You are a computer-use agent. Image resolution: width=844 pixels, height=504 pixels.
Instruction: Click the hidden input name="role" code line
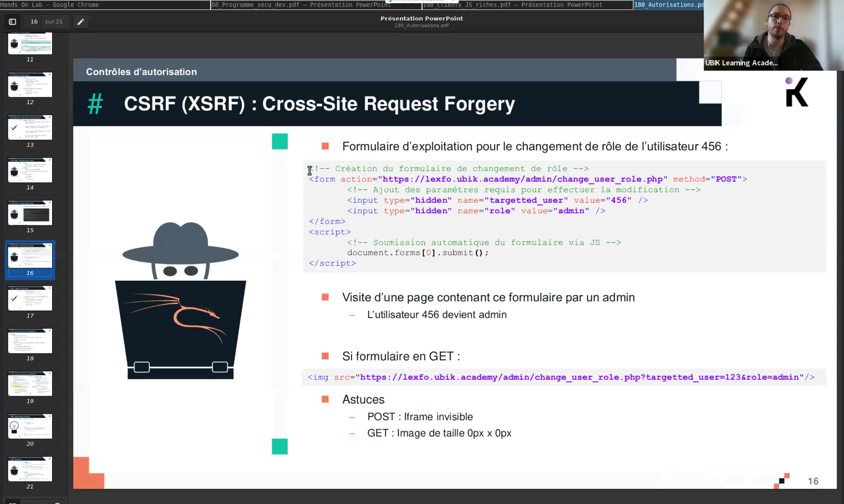(476, 210)
